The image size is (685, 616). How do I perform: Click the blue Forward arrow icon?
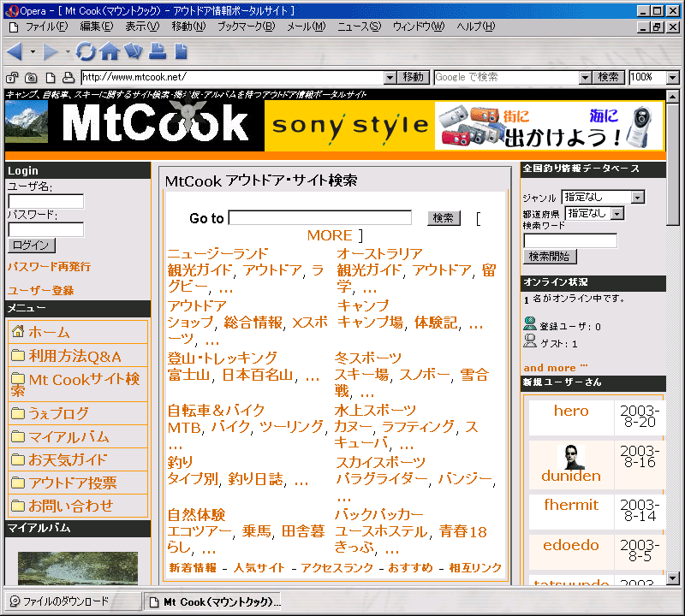51,51
